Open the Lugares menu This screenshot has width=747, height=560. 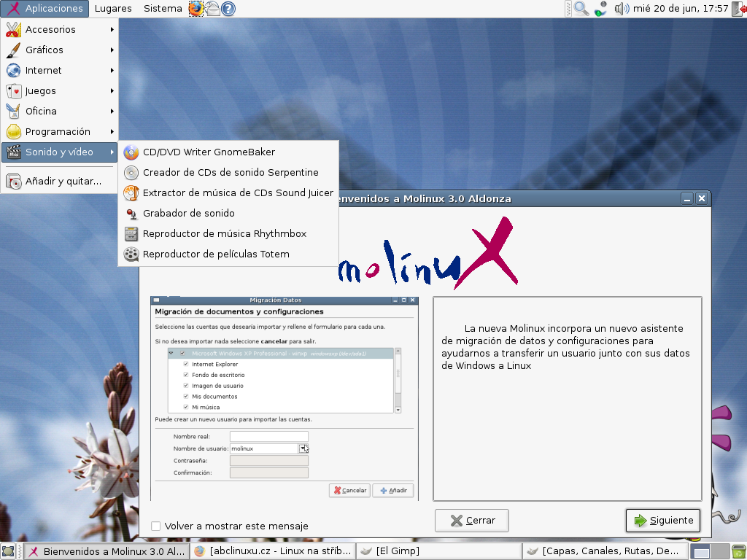[x=113, y=9]
